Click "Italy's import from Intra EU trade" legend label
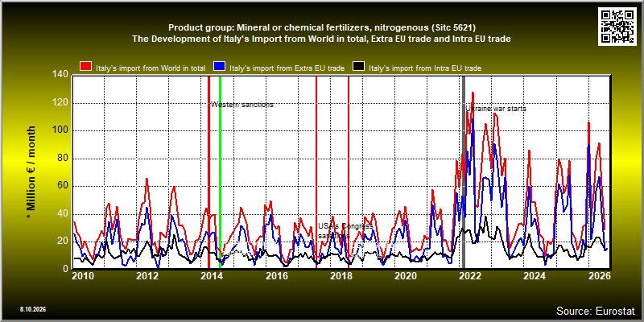 point(425,68)
